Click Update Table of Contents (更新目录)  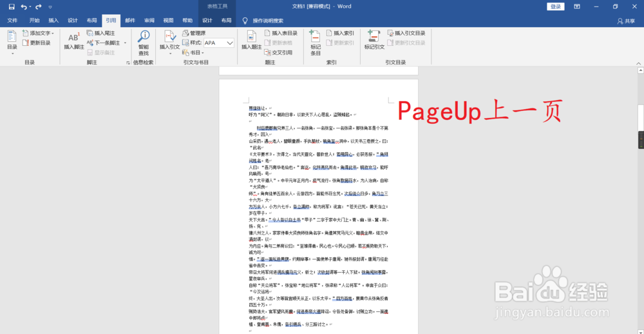[x=37, y=43]
